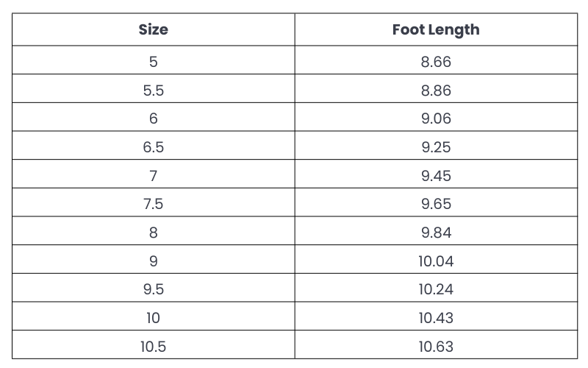
Task: Click the 9.65 foot length value
Action: tap(436, 204)
